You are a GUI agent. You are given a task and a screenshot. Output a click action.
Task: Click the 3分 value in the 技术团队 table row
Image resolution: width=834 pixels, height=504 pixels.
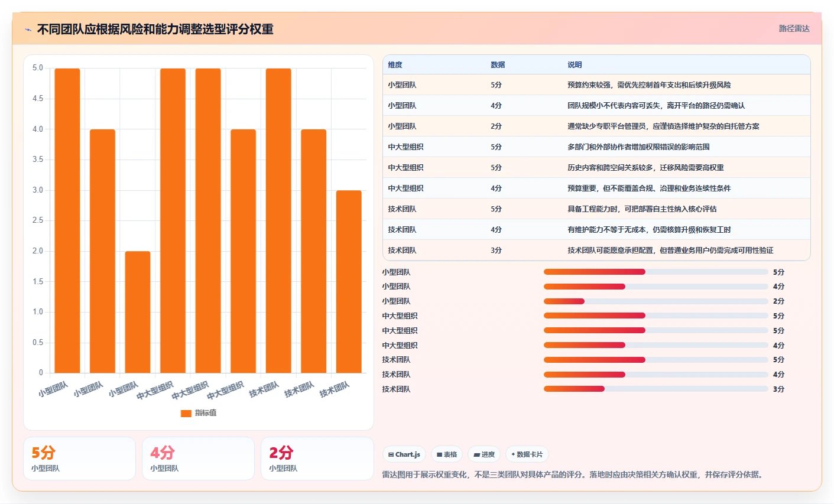pyautogui.click(x=496, y=251)
